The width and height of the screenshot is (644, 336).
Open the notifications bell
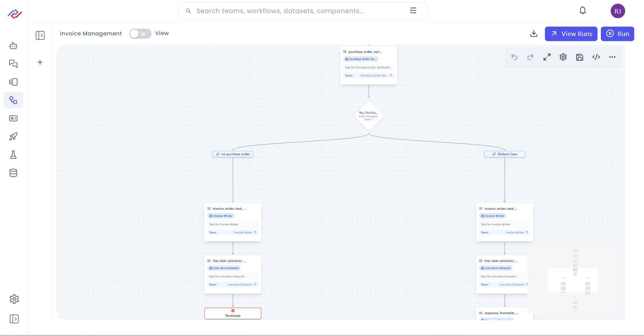tap(583, 11)
